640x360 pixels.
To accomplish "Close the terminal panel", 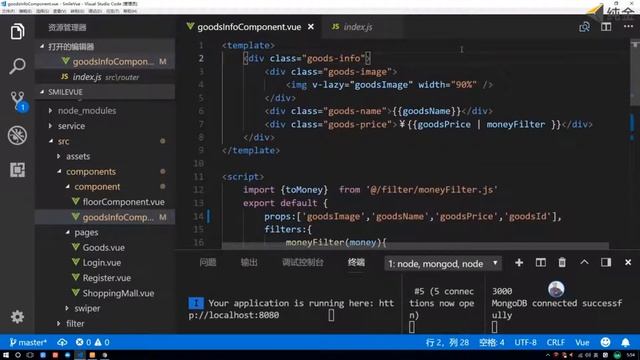I will (628, 262).
